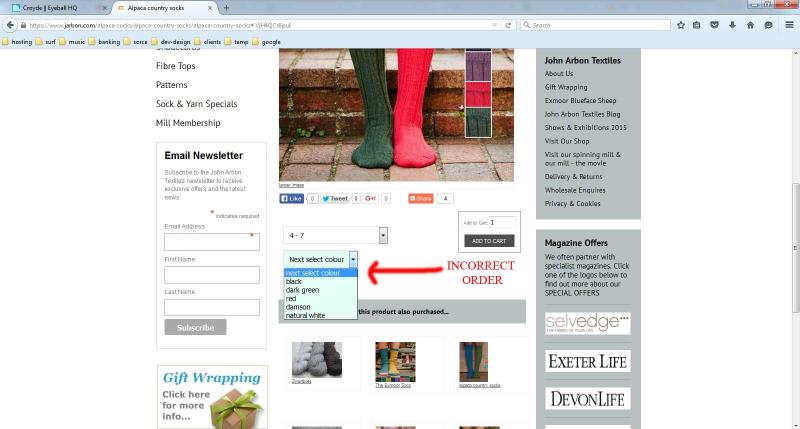Open the bookmarks list icon
Image resolution: width=800 pixels, height=429 pixels.
pos(696,25)
